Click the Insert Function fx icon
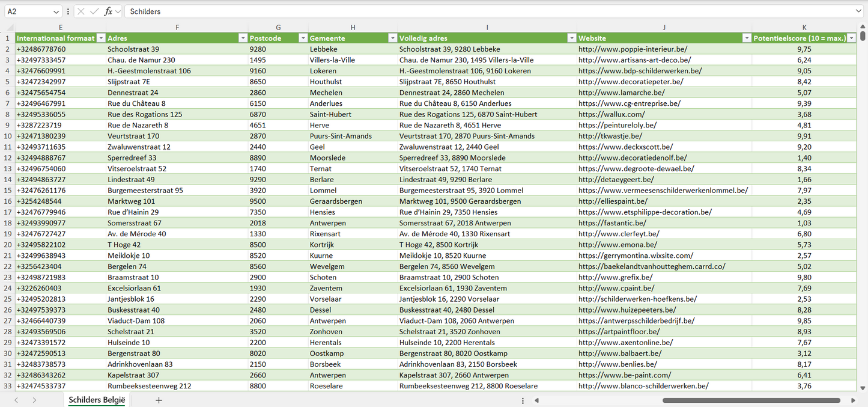The width and height of the screenshot is (868, 407). [x=108, y=11]
